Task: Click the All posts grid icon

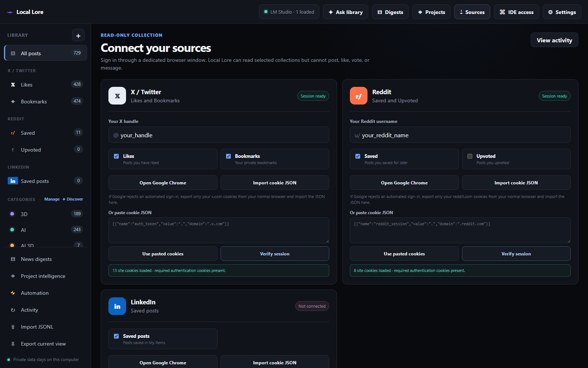Action: (13, 53)
